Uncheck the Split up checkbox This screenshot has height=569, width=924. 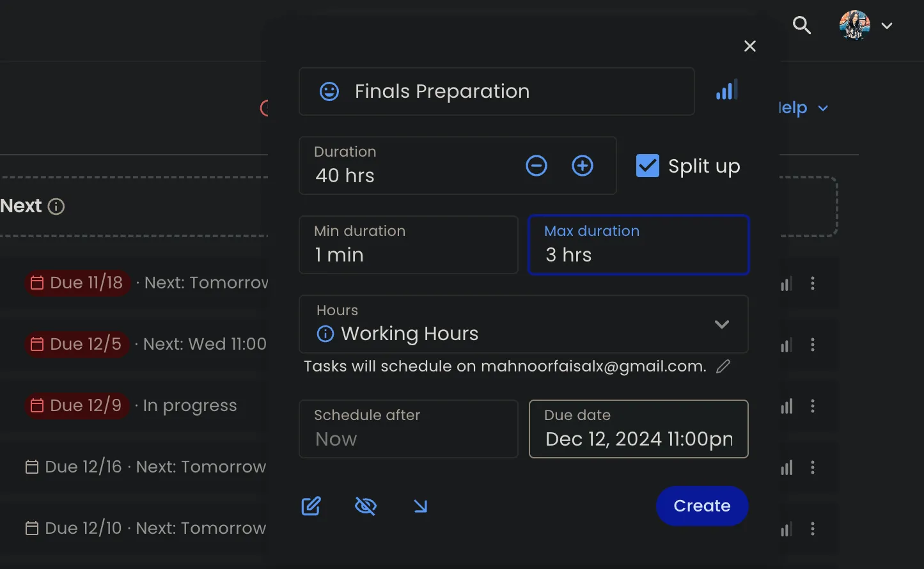click(x=648, y=166)
